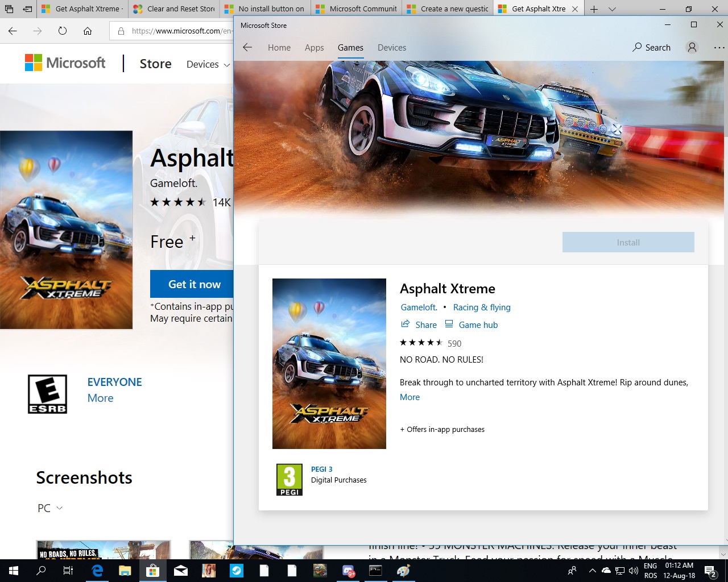Open the Gameloft publisher link in Store app
The height and width of the screenshot is (582, 728).
[419, 307]
